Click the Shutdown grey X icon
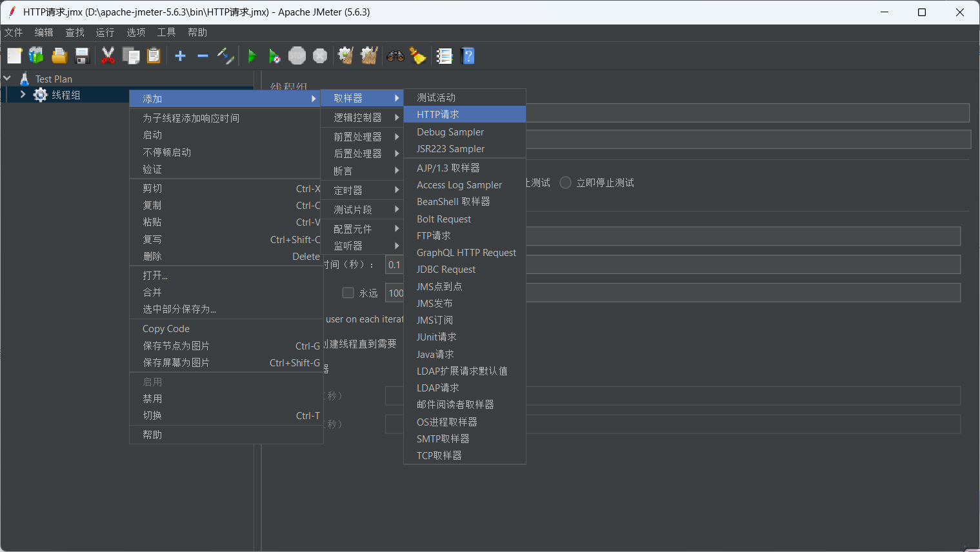Image resolution: width=980 pixels, height=552 pixels. (320, 56)
